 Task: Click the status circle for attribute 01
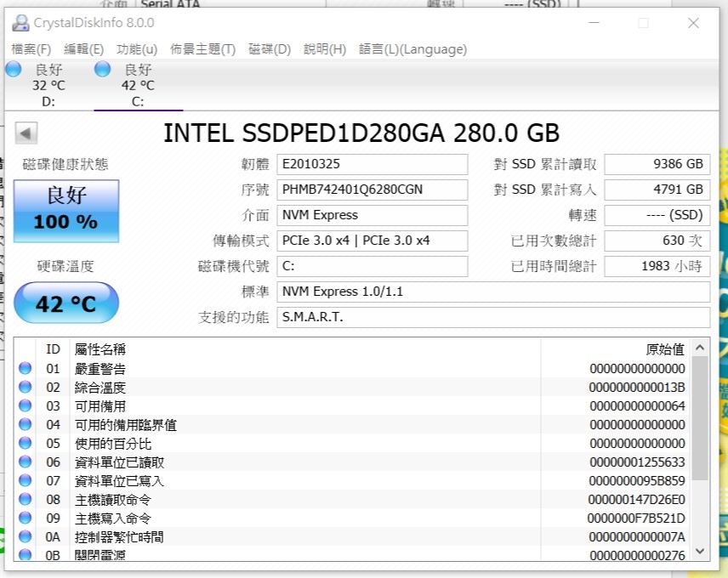(x=25, y=368)
